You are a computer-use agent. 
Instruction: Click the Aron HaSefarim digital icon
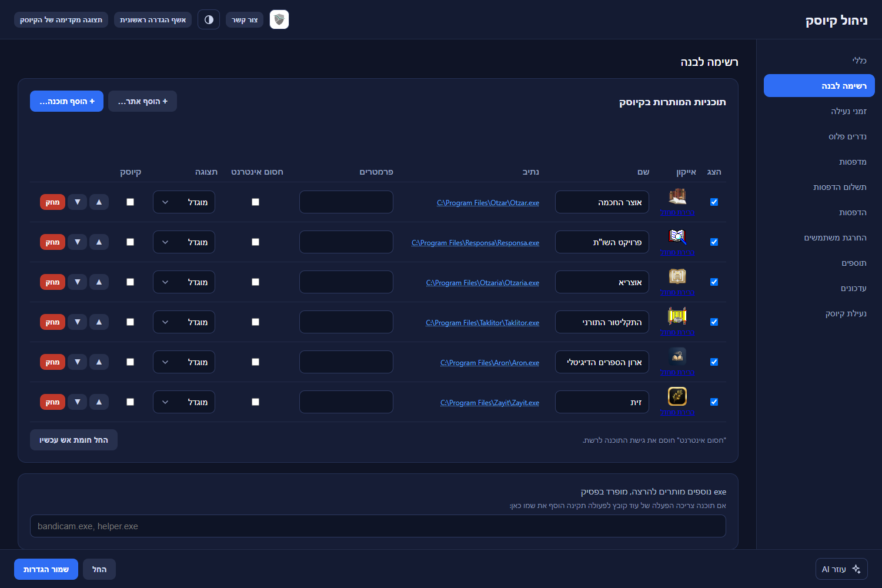677,356
